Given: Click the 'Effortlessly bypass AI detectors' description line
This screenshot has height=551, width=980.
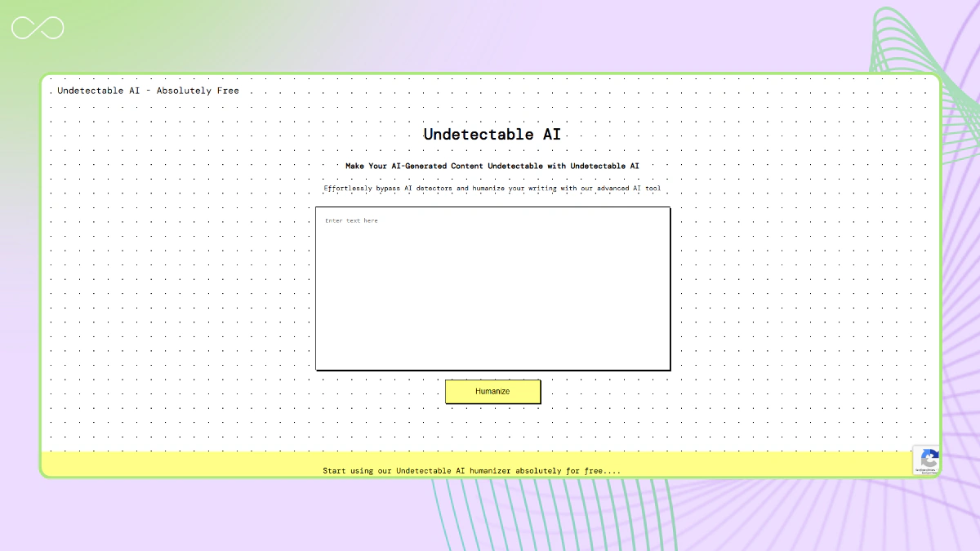Looking at the screenshot, I should click(x=492, y=189).
